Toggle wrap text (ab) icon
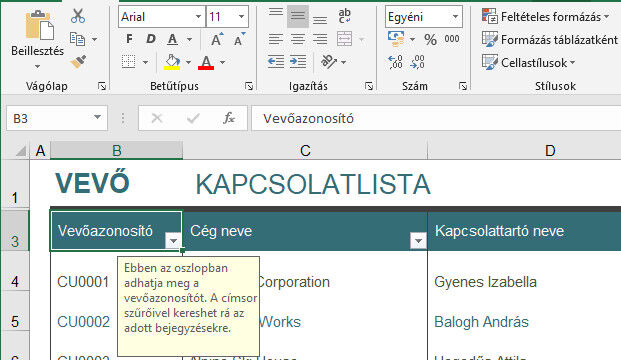 point(344,16)
